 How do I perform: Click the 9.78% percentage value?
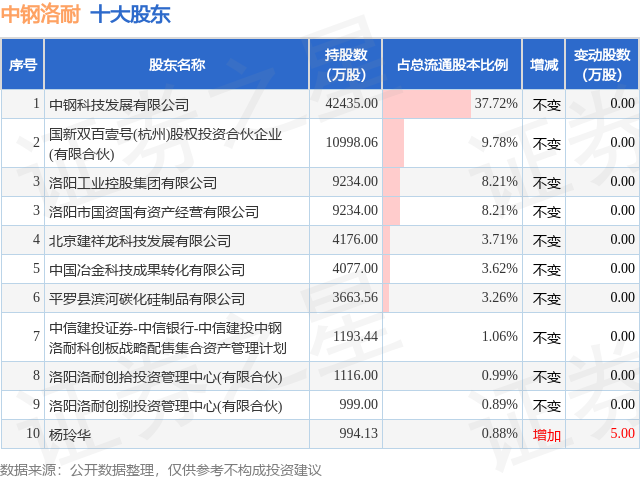[500, 142]
